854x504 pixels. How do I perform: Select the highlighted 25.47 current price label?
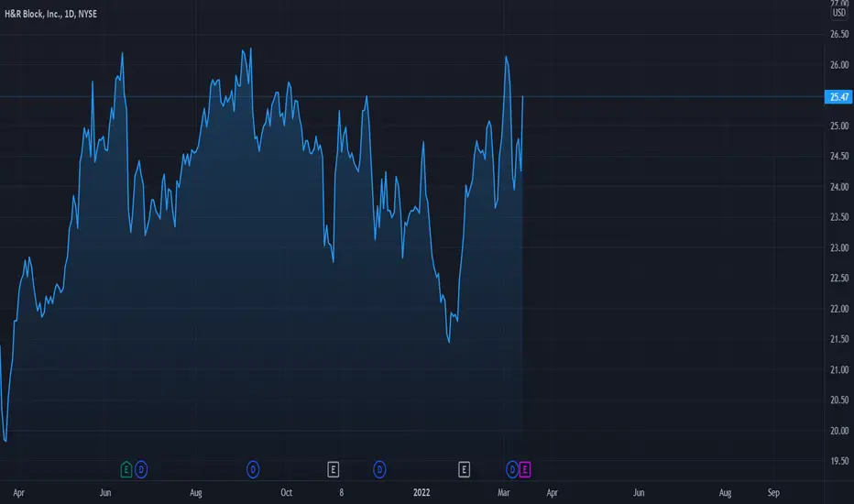point(838,97)
